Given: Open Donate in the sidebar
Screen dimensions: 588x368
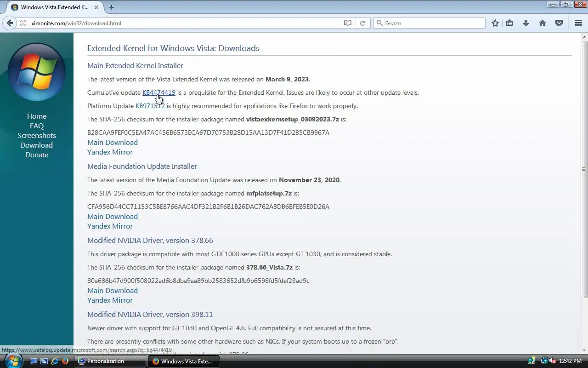Looking at the screenshot, I should click(x=37, y=155).
